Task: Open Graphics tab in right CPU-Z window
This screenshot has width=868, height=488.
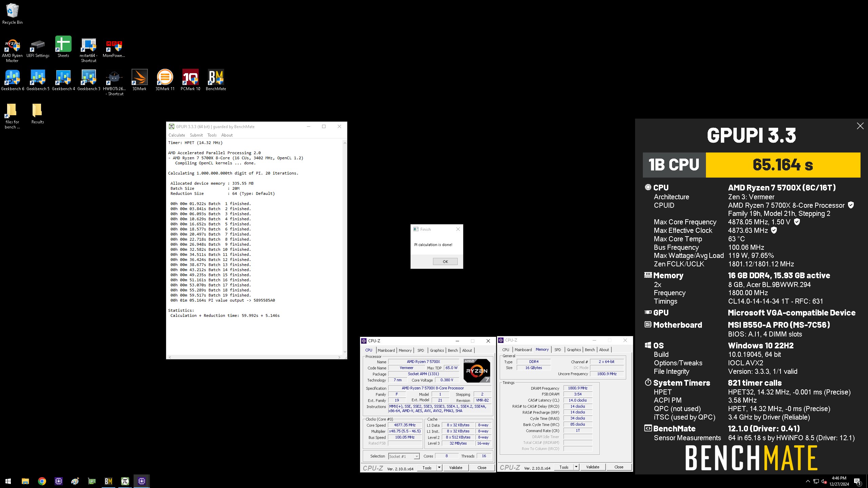Action: coord(574,350)
